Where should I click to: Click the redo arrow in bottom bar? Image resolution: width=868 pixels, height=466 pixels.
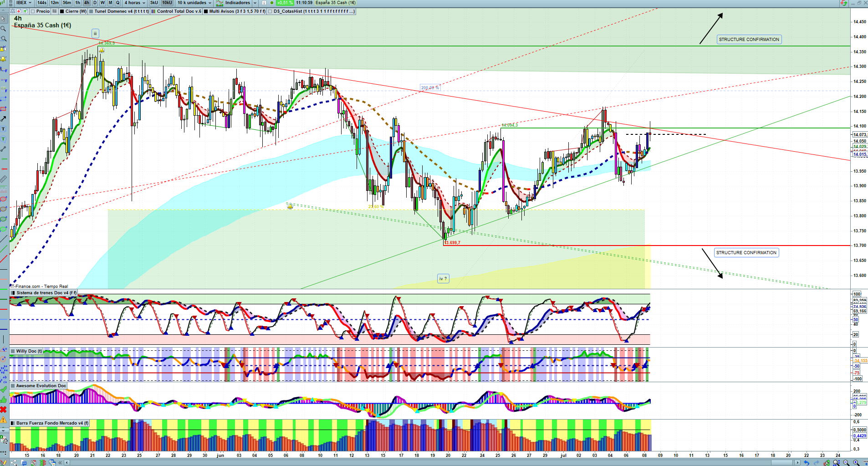817,463
